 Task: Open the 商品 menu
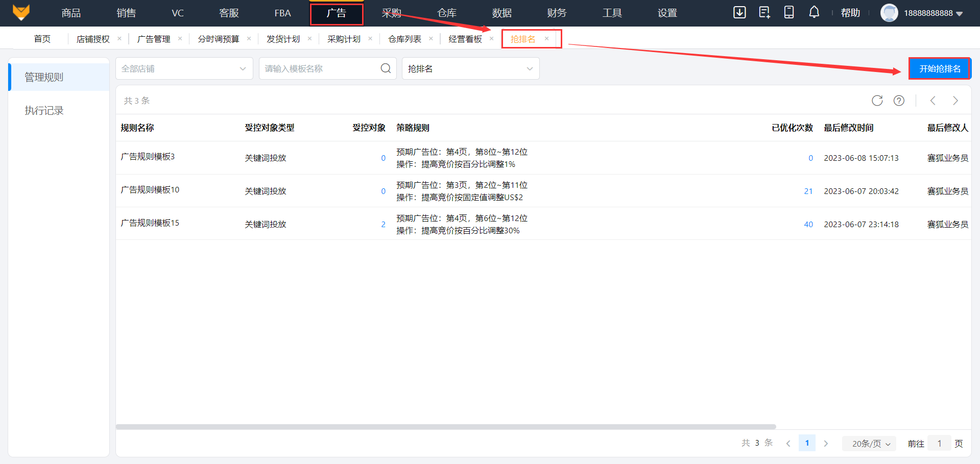71,13
